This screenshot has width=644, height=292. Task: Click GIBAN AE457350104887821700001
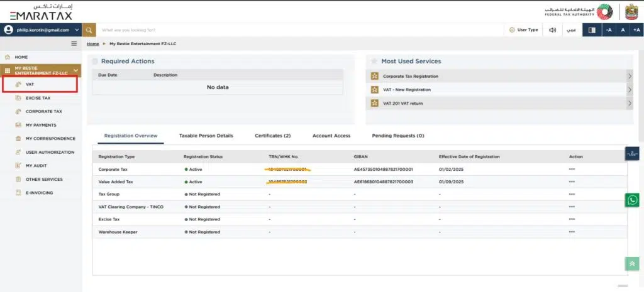pyautogui.click(x=383, y=169)
